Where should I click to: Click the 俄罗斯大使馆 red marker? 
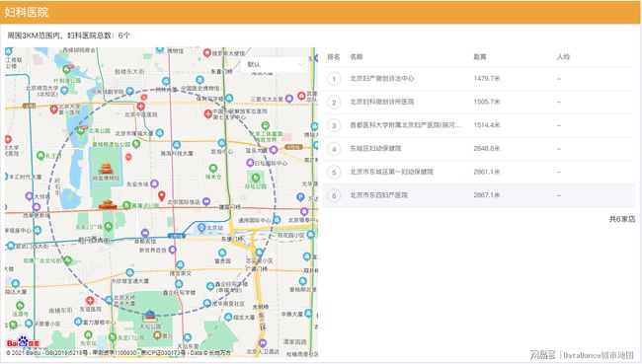(x=207, y=52)
